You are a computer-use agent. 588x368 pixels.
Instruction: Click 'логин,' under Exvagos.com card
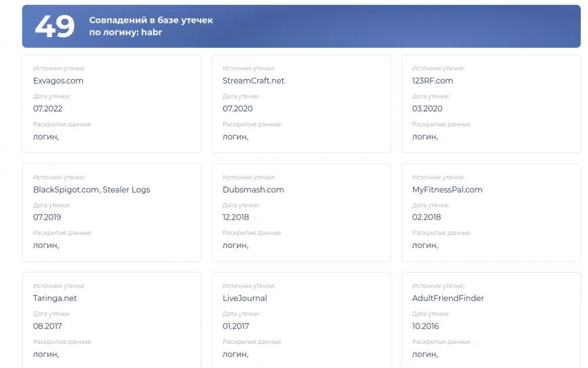click(x=46, y=137)
